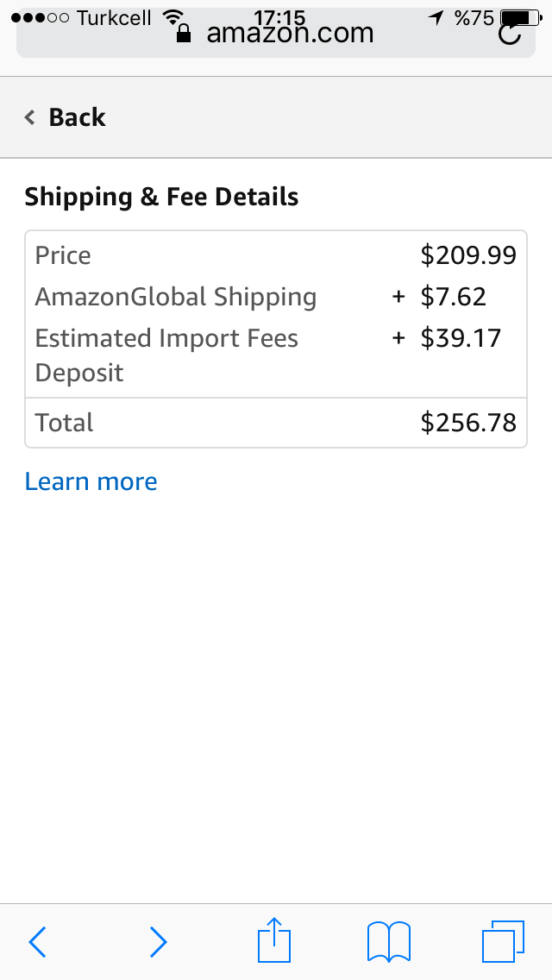Tap the Safari back arrow
Screen dimensions: 552x980
tap(37, 941)
